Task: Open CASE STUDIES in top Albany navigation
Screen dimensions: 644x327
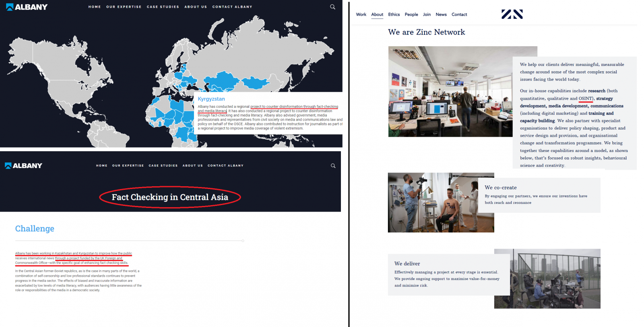Action: pyautogui.click(x=163, y=7)
